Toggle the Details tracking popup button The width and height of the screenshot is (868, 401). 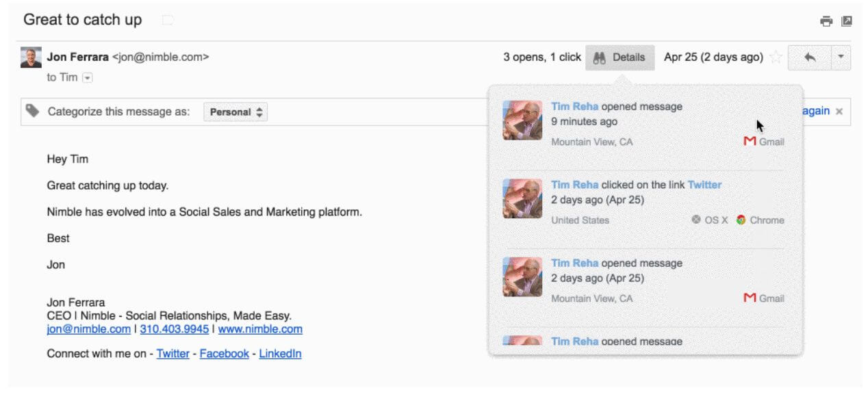tap(620, 57)
